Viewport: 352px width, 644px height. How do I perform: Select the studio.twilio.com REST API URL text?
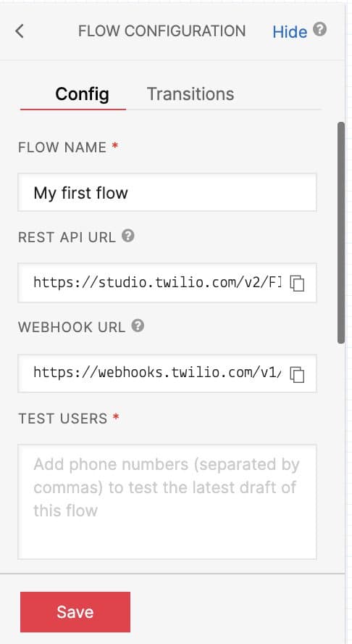pyautogui.click(x=158, y=283)
